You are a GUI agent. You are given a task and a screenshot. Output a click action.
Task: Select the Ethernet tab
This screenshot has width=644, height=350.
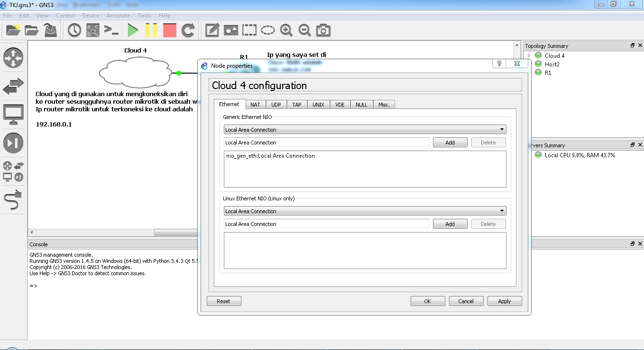[x=230, y=104]
